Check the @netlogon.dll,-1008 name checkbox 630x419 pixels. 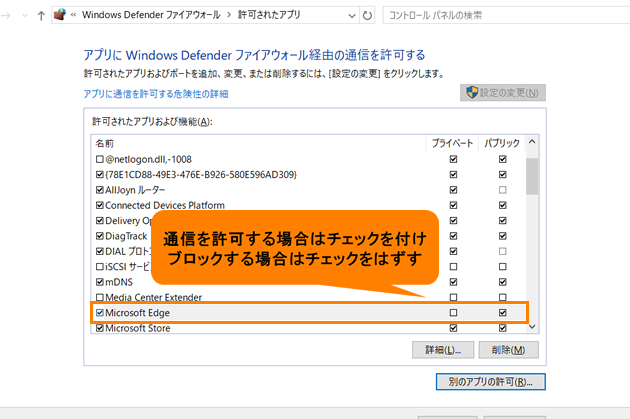pos(99,160)
